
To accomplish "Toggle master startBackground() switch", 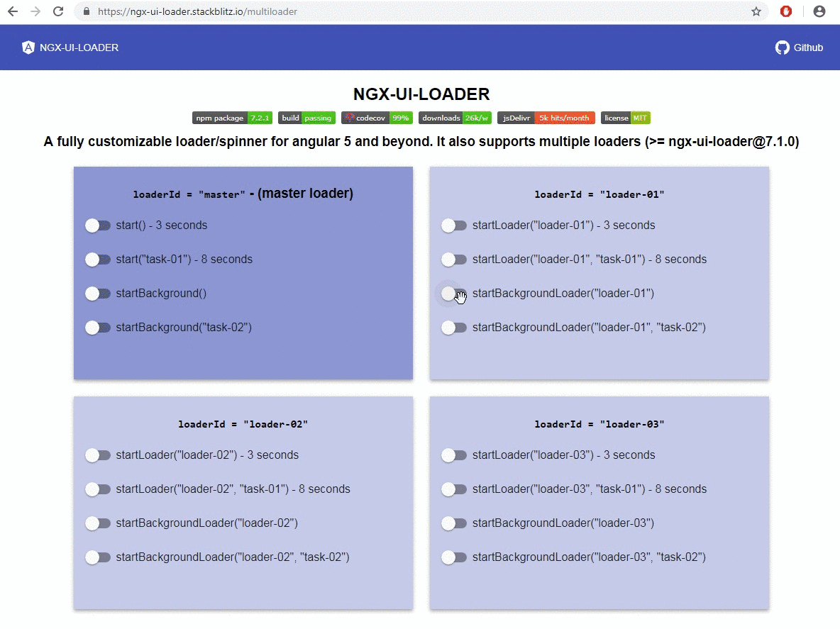I will coord(97,294).
